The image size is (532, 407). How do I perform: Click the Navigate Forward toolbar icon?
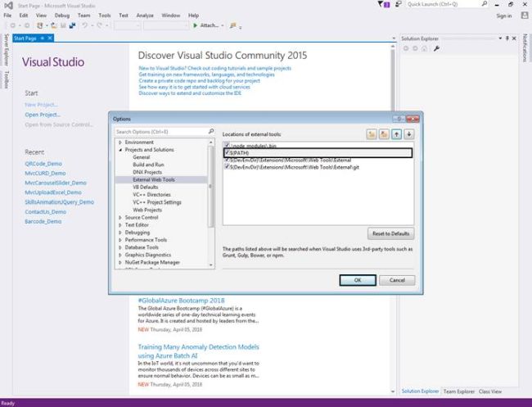click(x=27, y=25)
